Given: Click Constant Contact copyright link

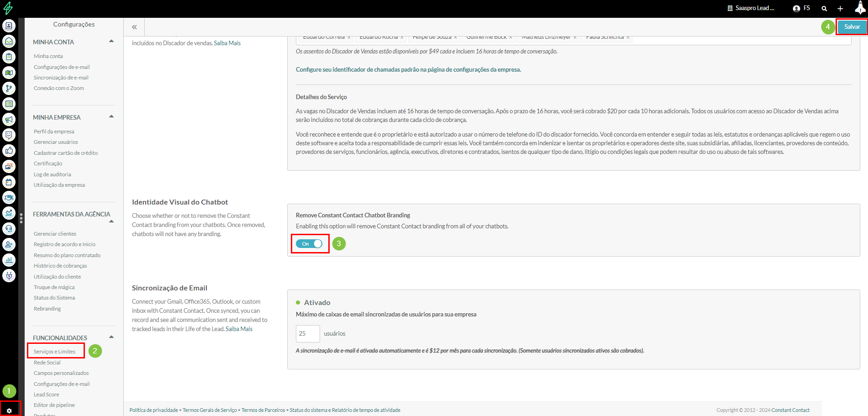Looking at the screenshot, I should pos(790,410).
